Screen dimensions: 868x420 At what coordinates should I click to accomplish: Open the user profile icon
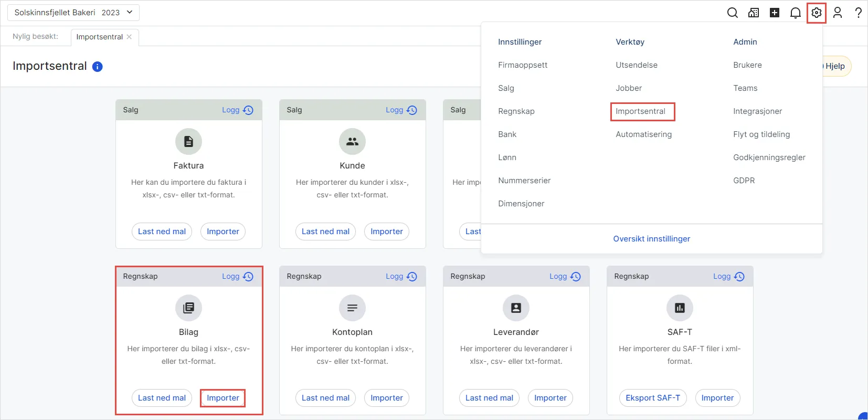click(838, 13)
